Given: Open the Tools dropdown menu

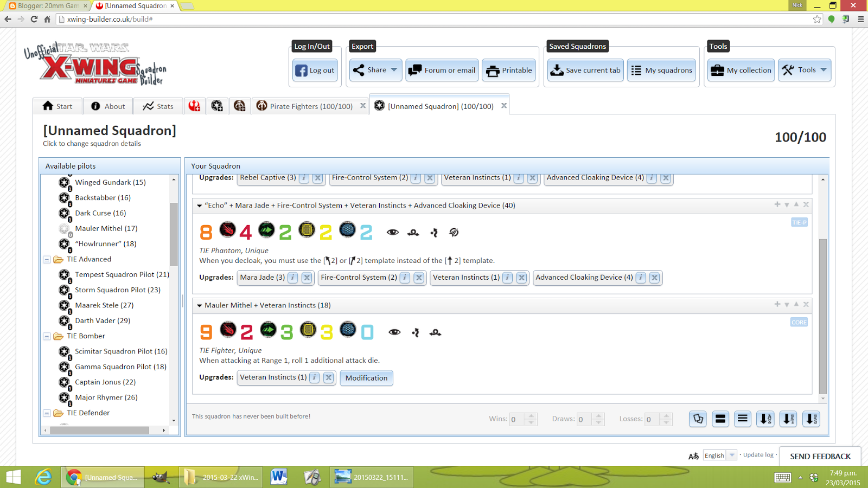Looking at the screenshot, I should (x=805, y=70).
